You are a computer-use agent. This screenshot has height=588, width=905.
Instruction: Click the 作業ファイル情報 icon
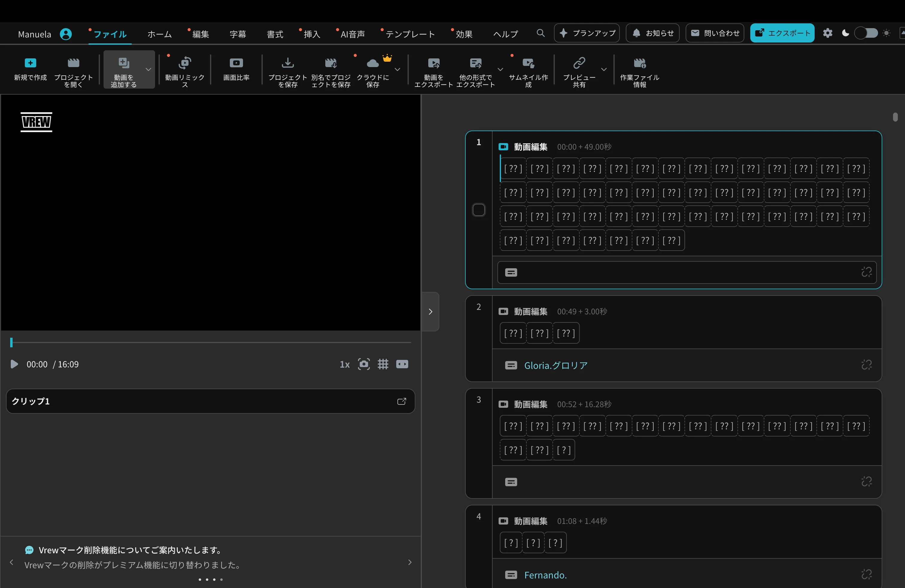click(x=640, y=63)
